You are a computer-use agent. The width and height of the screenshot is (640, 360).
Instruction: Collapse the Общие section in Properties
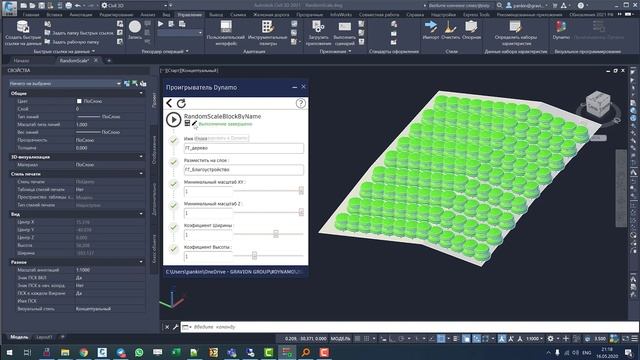pyautogui.click(x=141, y=93)
